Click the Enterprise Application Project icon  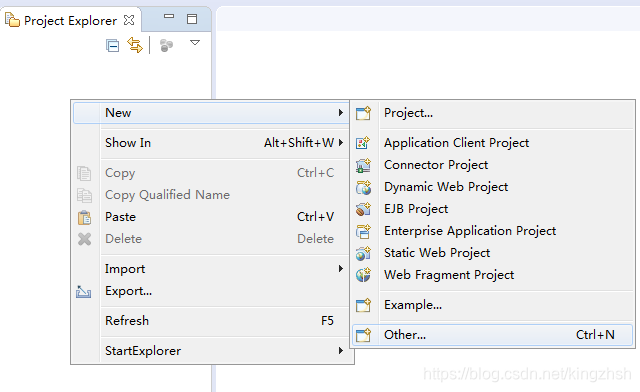pyautogui.click(x=363, y=232)
